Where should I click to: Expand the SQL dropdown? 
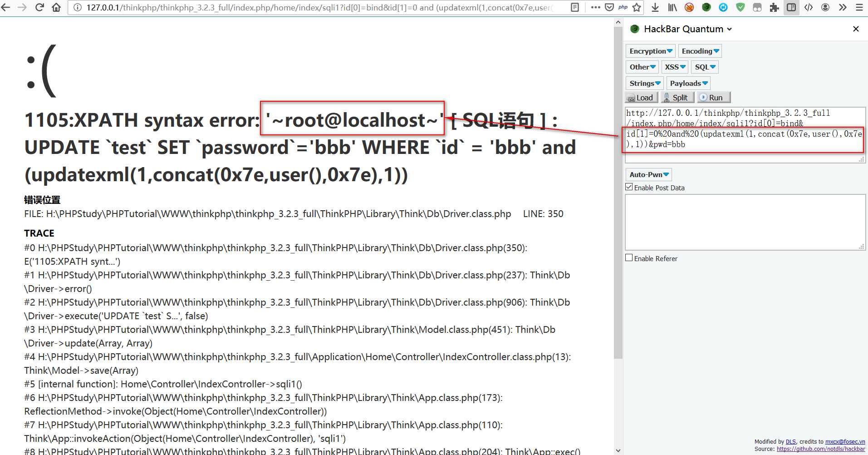(x=705, y=67)
